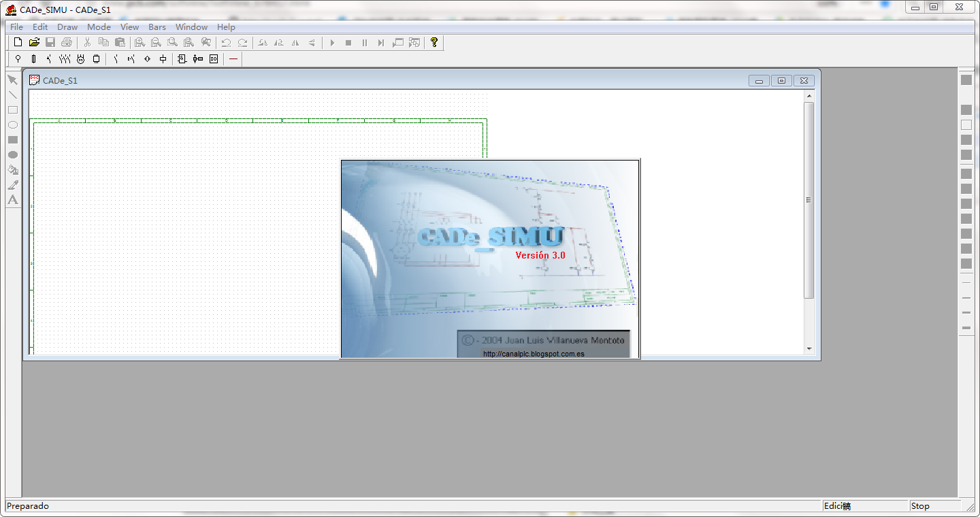
Task: Click the canalplc.blogspot.com.es link on splash
Action: [534, 354]
